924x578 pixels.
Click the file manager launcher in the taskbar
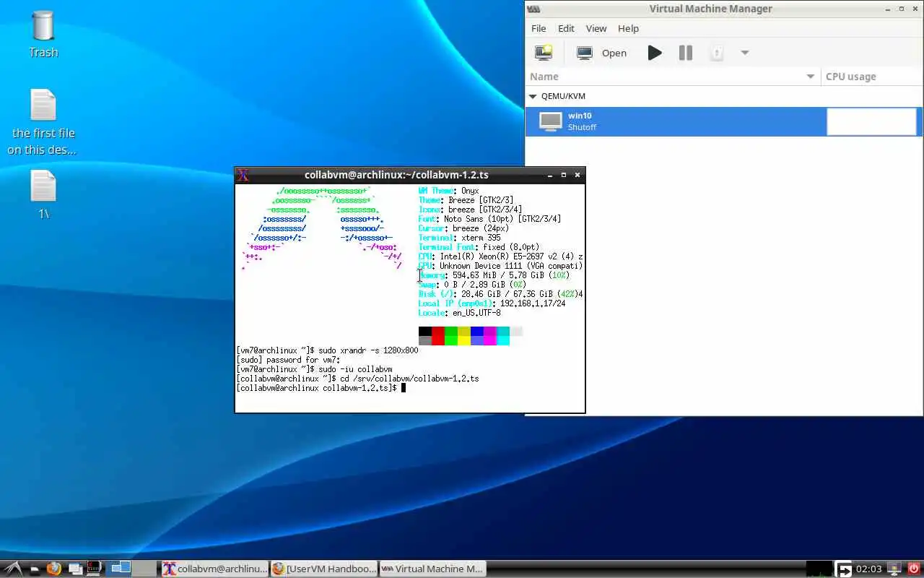(35, 569)
